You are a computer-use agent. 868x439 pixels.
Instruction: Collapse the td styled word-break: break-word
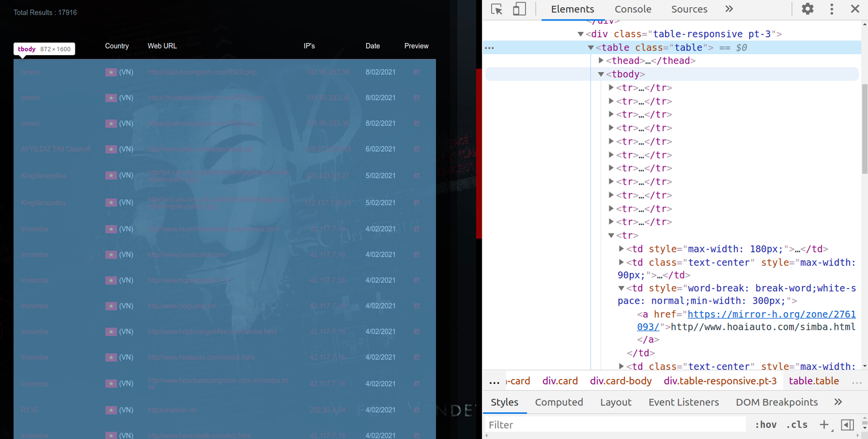tap(621, 288)
